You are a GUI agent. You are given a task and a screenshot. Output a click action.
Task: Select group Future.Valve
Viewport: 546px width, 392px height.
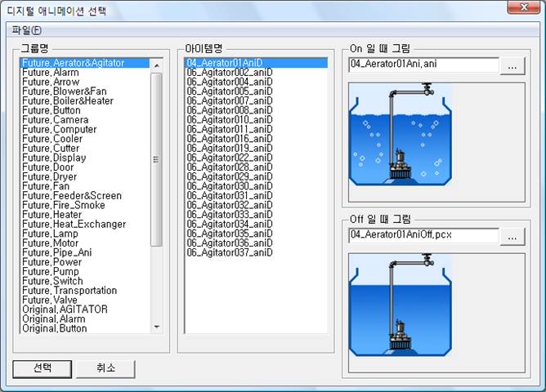(x=85, y=300)
